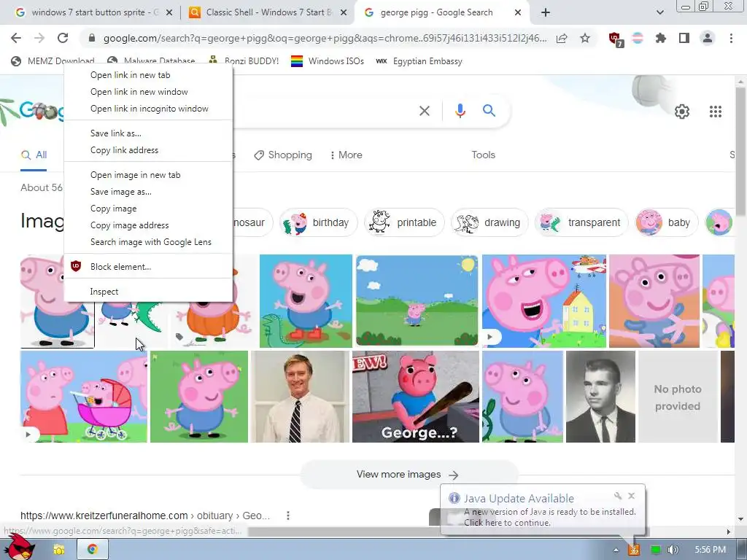Close the Java Update Available notification
Viewport: 747px width, 560px height.
click(x=631, y=496)
